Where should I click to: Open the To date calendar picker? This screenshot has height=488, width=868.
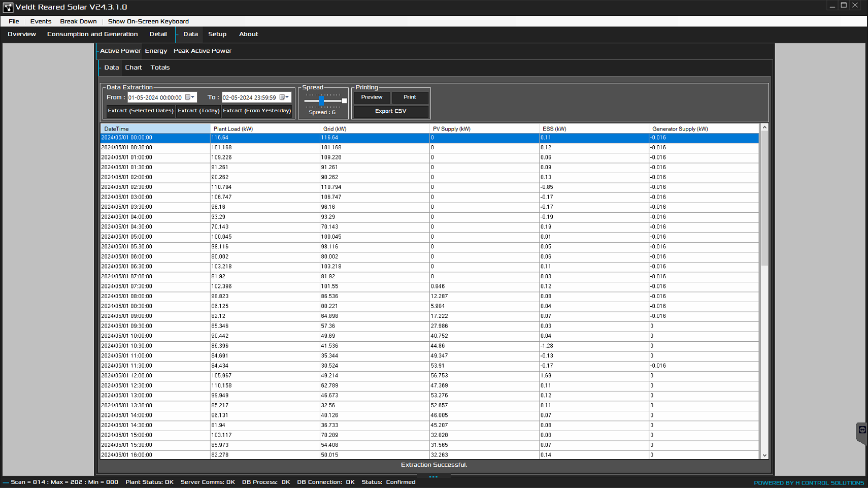coord(284,97)
